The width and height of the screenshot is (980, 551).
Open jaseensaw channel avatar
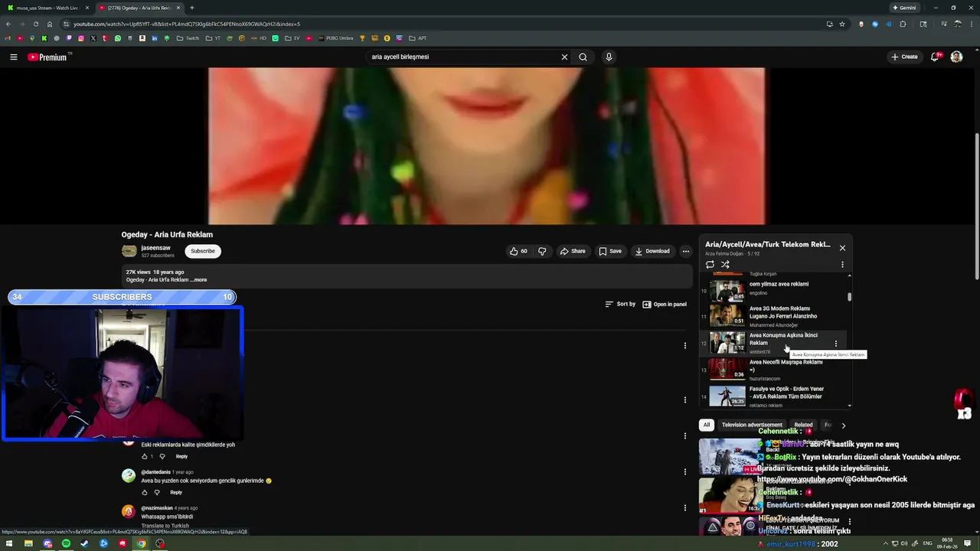[129, 251]
